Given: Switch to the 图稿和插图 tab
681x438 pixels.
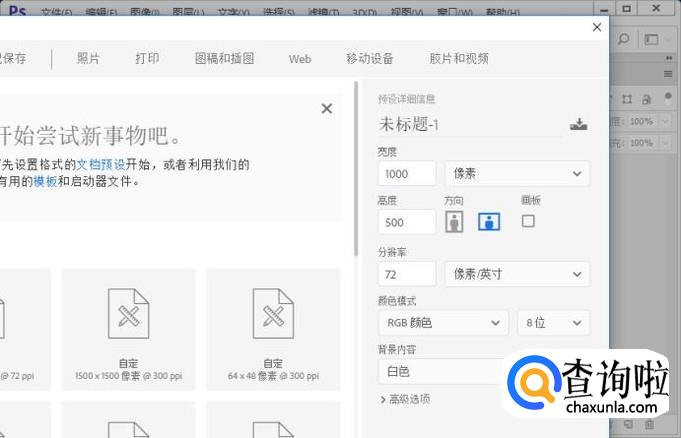Looking at the screenshot, I should point(225,58).
